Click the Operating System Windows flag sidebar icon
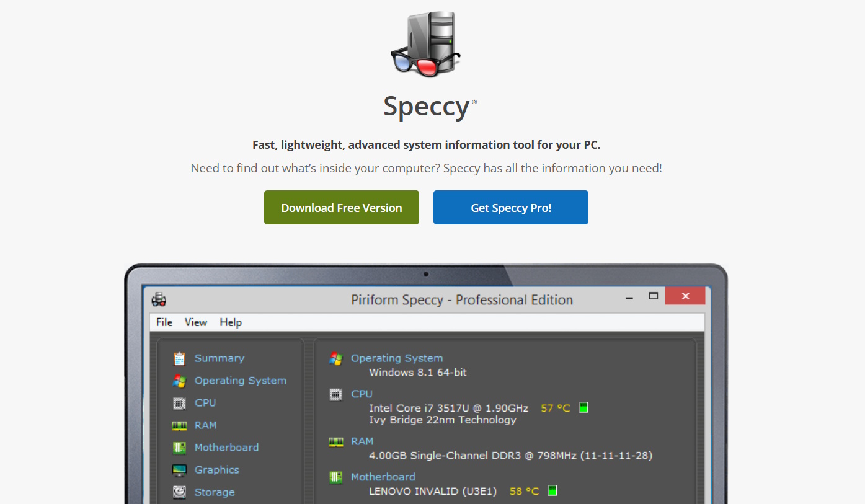The height and width of the screenshot is (504, 865). coord(179,381)
